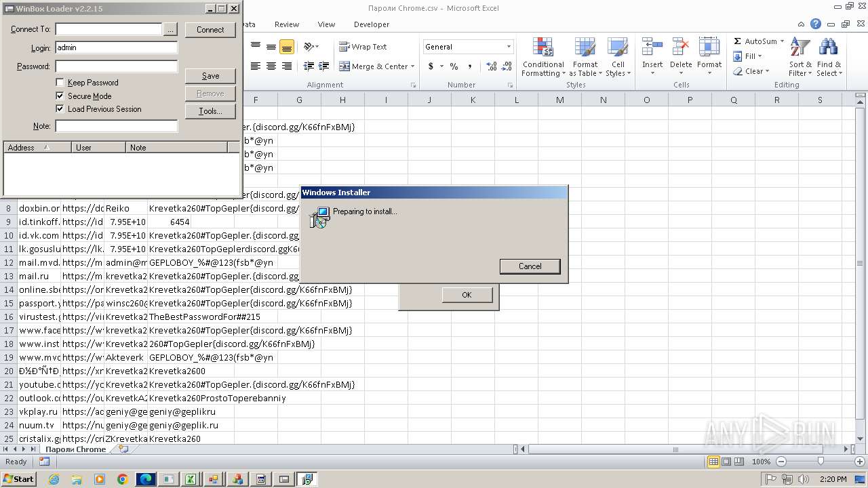Open the View ribbon tab

[326, 24]
